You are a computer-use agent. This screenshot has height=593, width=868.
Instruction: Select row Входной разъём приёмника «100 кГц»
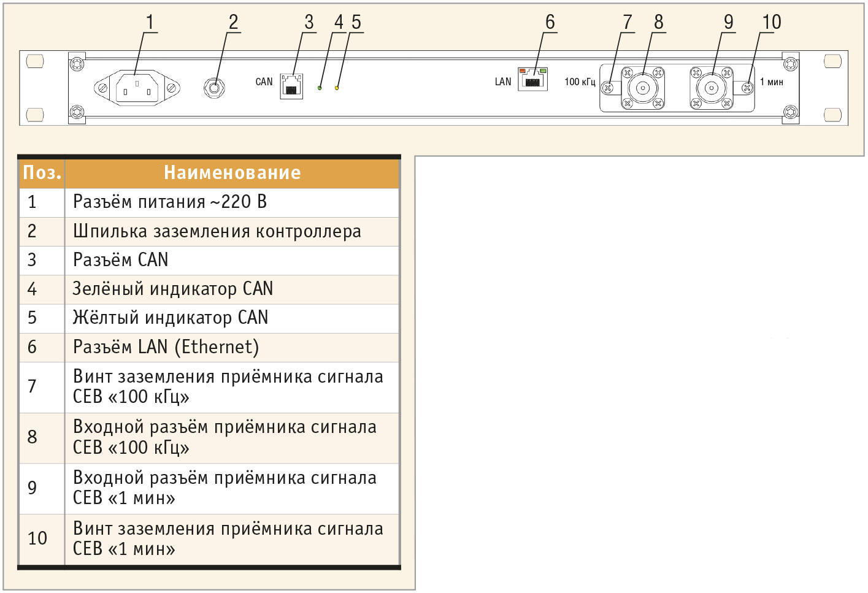tap(209, 438)
